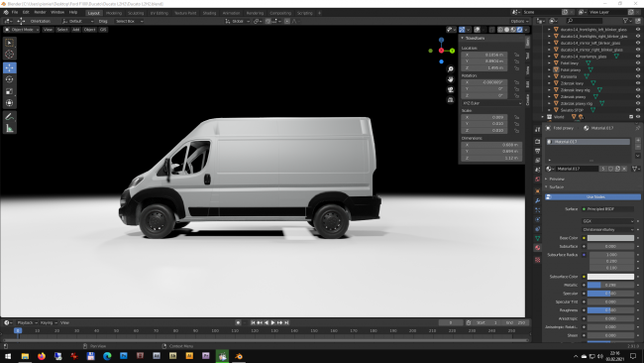This screenshot has width=644, height=363.
Task: Open Windows Start menu
Action: [x=8, y=356]
